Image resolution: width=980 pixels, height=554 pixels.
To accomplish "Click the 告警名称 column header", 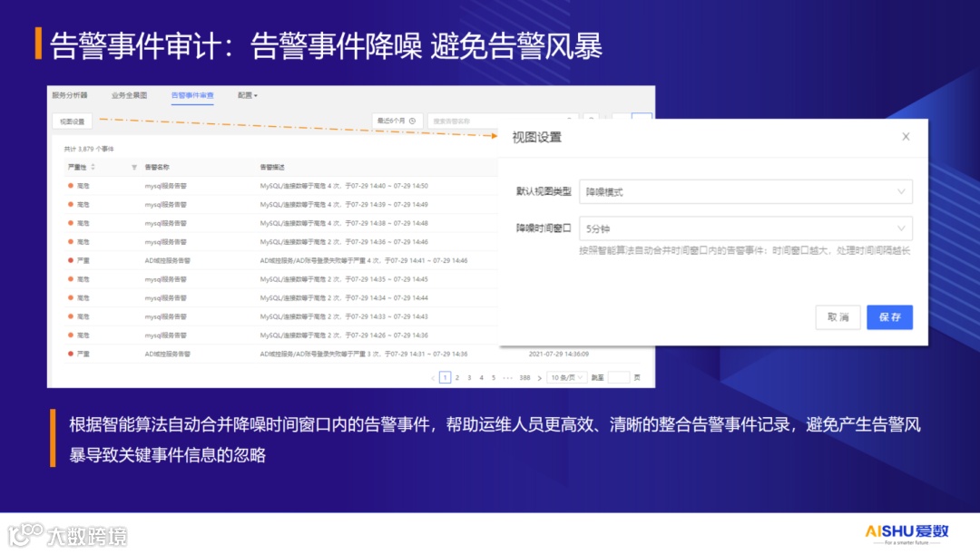I will pyautogui.click(x=157, y=168).
